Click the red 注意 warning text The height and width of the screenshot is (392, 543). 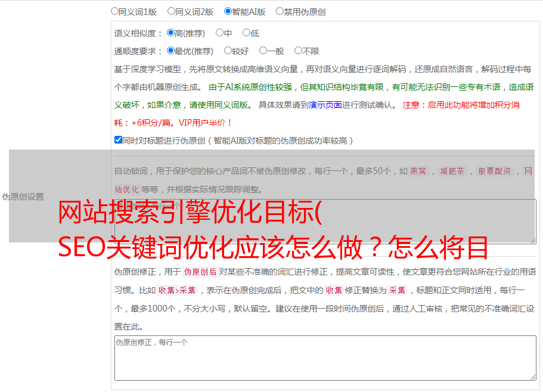(x=461, y=105)
